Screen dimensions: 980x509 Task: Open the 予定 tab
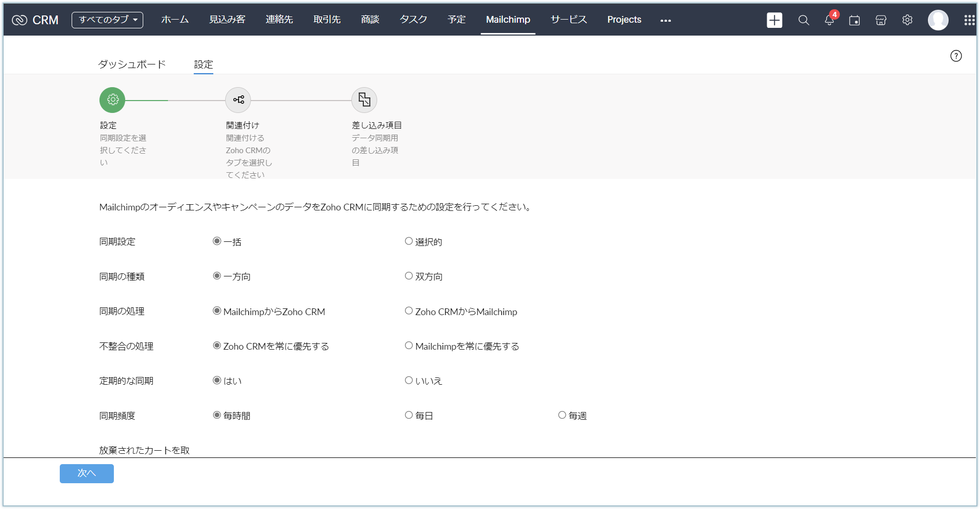coord(457,20)
